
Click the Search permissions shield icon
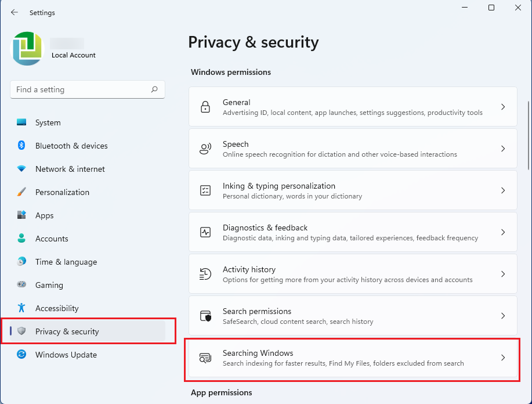click(x=205, y=316)
